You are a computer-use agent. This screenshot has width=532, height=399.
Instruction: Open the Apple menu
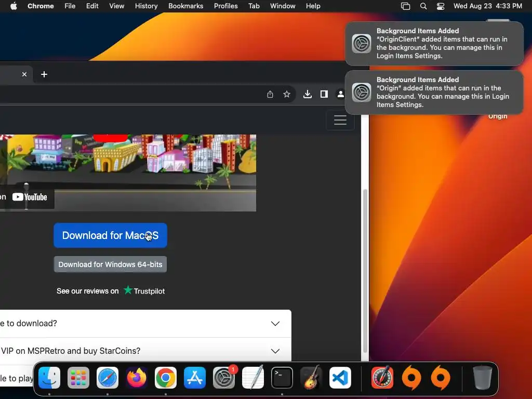pyautogui.click(x=14, y=6)
